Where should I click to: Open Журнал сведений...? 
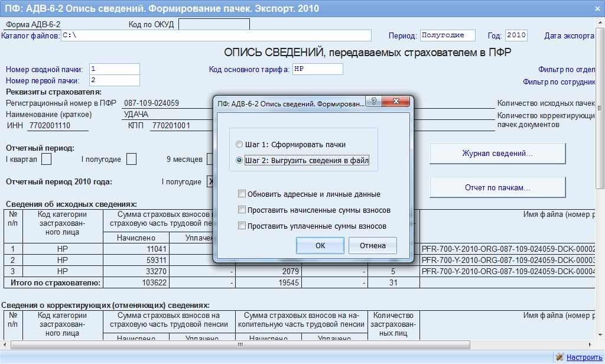[497, 154]
